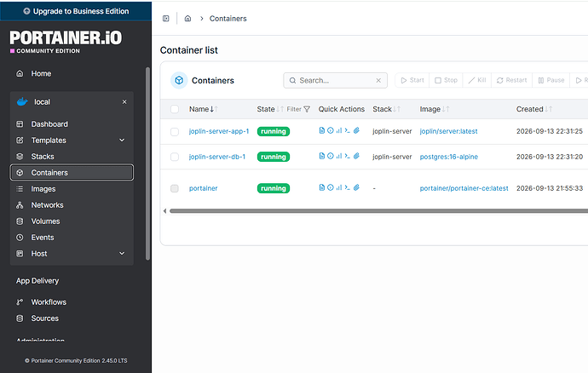The width and height of the screenshot is (588, 373).
Task: Tick the checkbox for portainer row
Action: 175,188
